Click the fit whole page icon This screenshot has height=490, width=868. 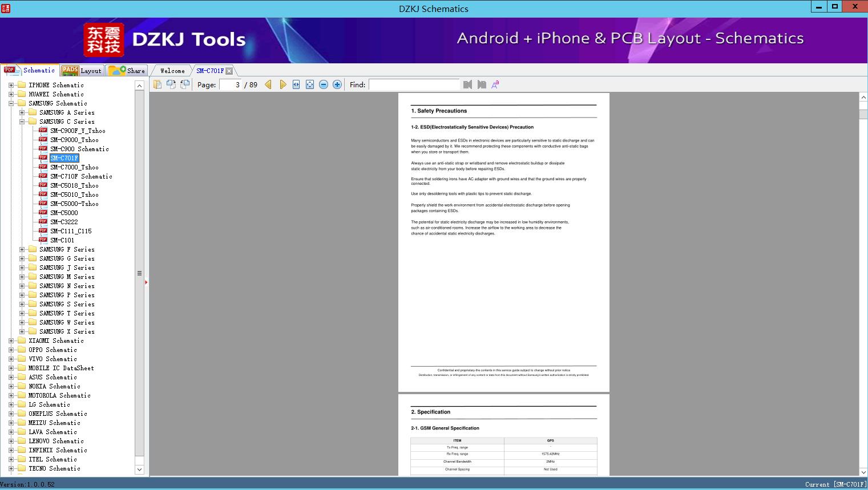tap(310, 84)
